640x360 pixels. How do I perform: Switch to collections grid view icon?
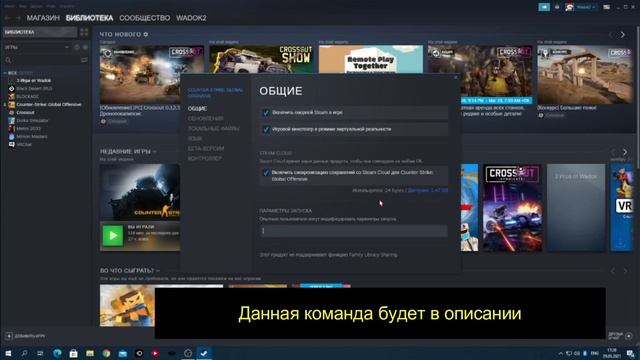click(x=84, y=32)
